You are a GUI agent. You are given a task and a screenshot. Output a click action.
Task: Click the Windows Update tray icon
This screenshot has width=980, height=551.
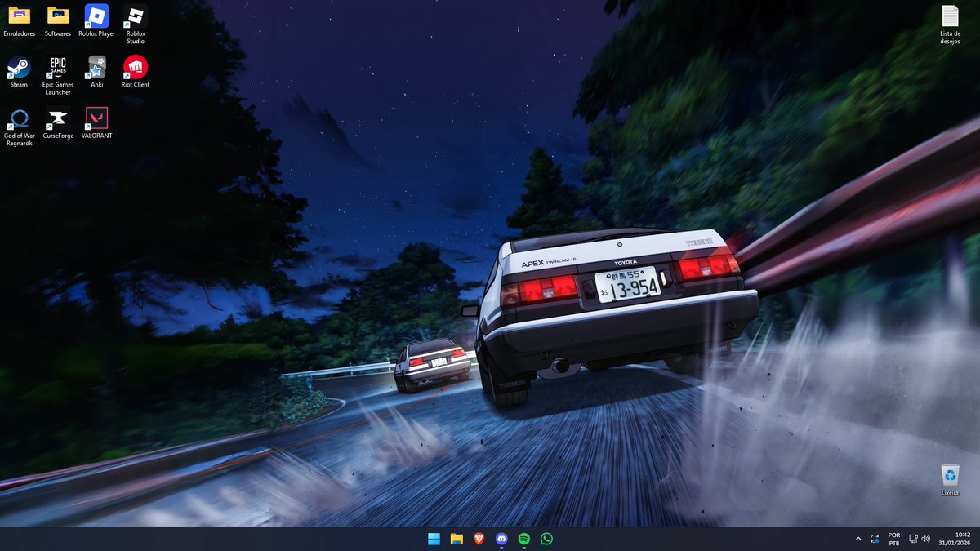click(875, 539)
